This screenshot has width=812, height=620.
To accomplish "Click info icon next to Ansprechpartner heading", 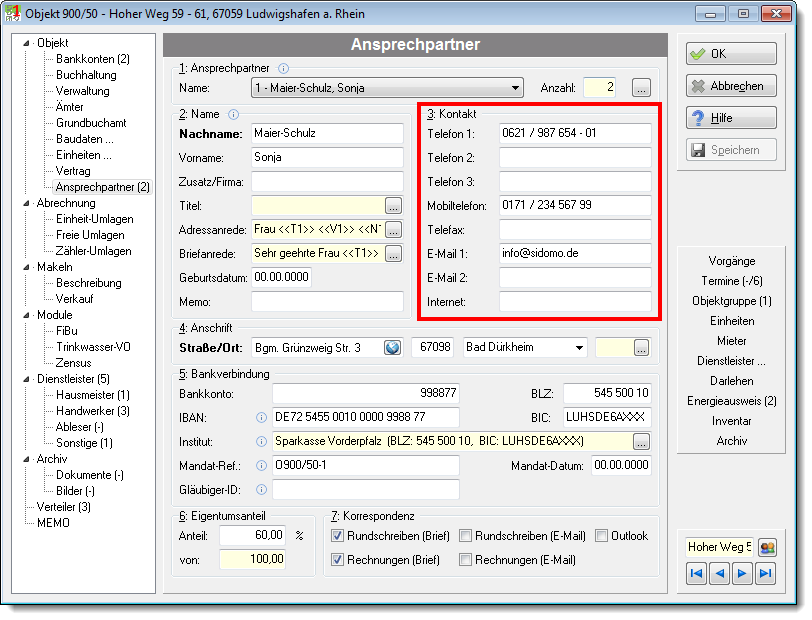I will pos(283,68).
